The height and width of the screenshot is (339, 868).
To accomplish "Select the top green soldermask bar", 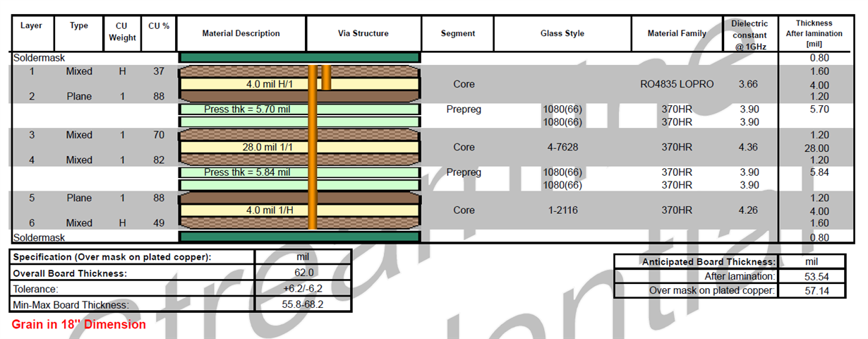I will 300,58.
